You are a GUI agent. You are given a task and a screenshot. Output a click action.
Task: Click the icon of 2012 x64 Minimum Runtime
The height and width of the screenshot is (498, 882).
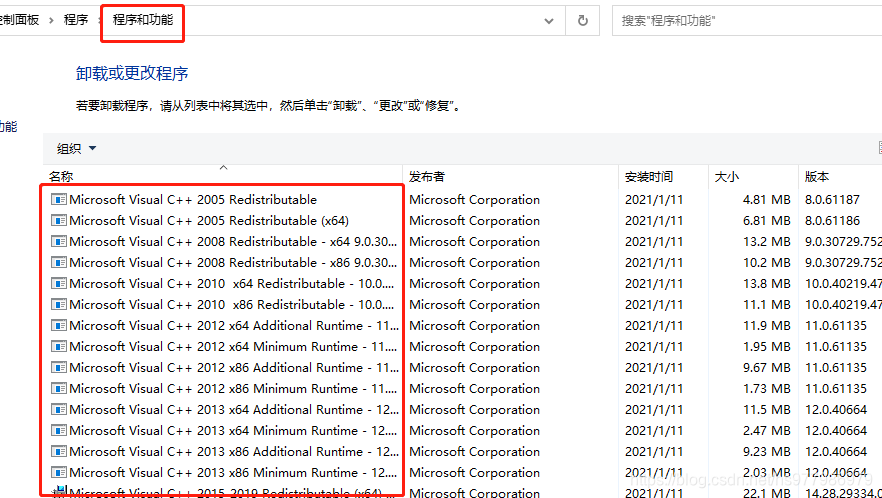click(x=58, y=347)
